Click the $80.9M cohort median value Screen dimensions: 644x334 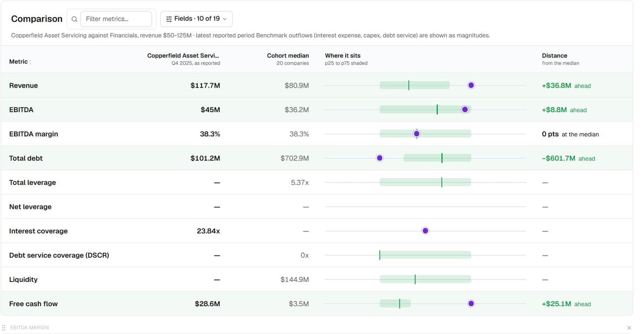tap(297, 86)
